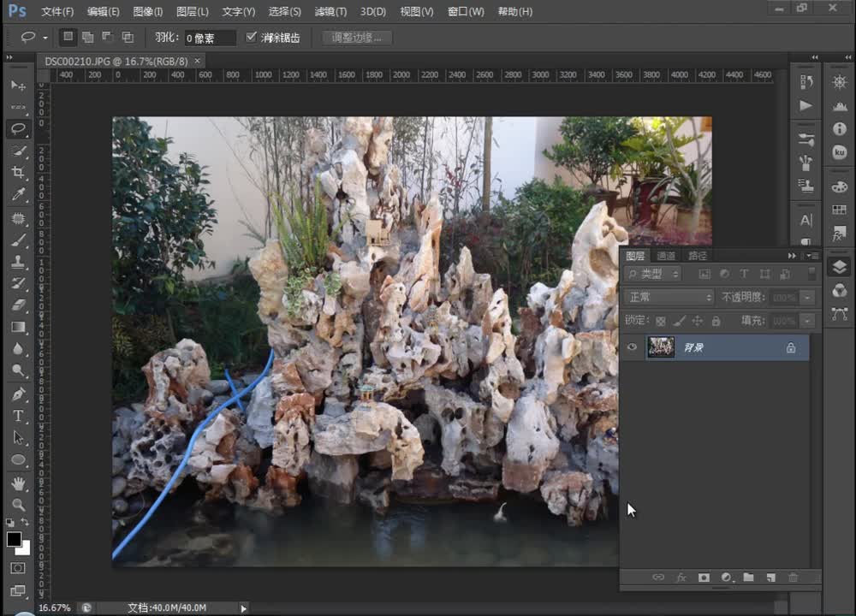Click the 调整边缘... button

click(357, 38)
